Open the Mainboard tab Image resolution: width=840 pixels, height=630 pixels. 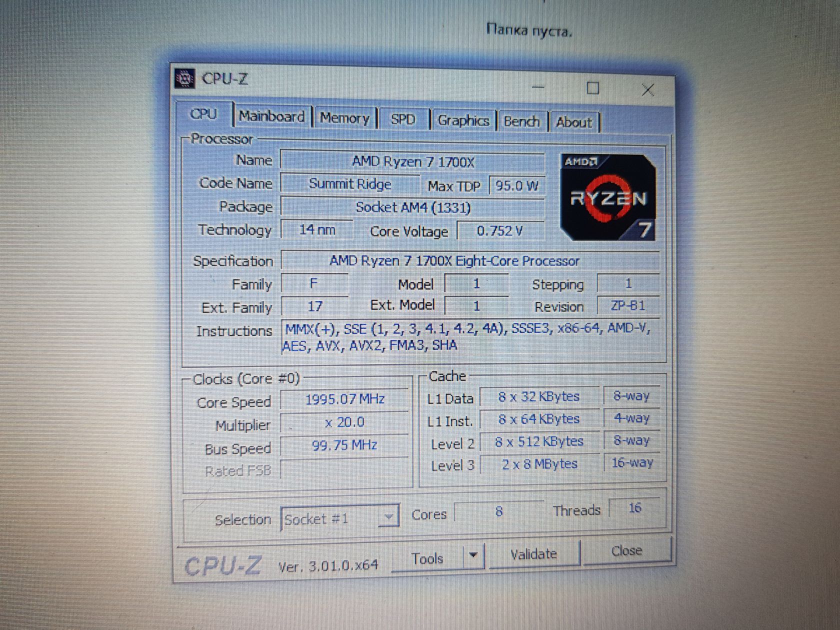(x=271, y=116)
